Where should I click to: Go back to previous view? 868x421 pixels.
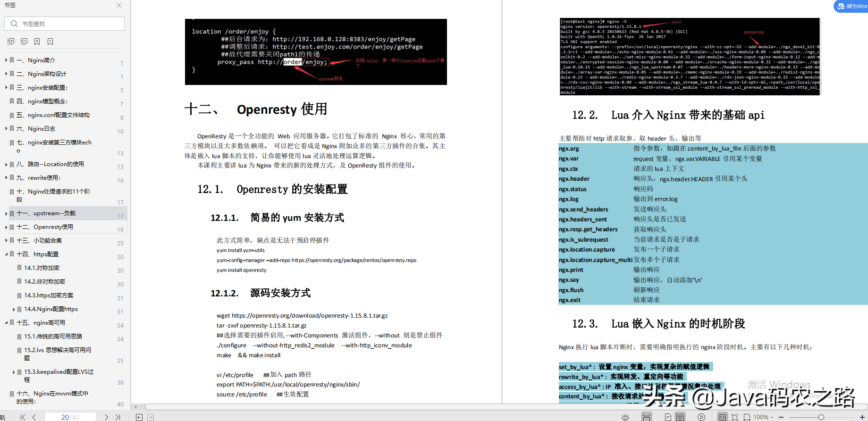pos(139,417)
